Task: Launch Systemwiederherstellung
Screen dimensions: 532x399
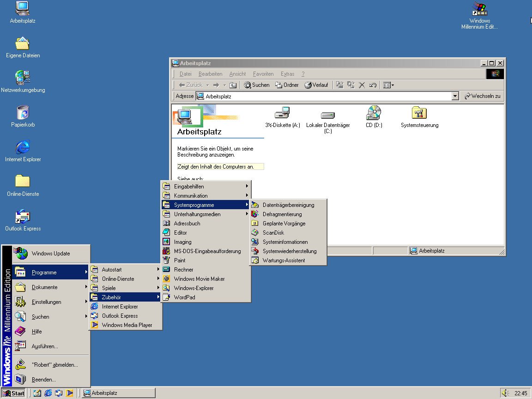Action: [288, 251]
